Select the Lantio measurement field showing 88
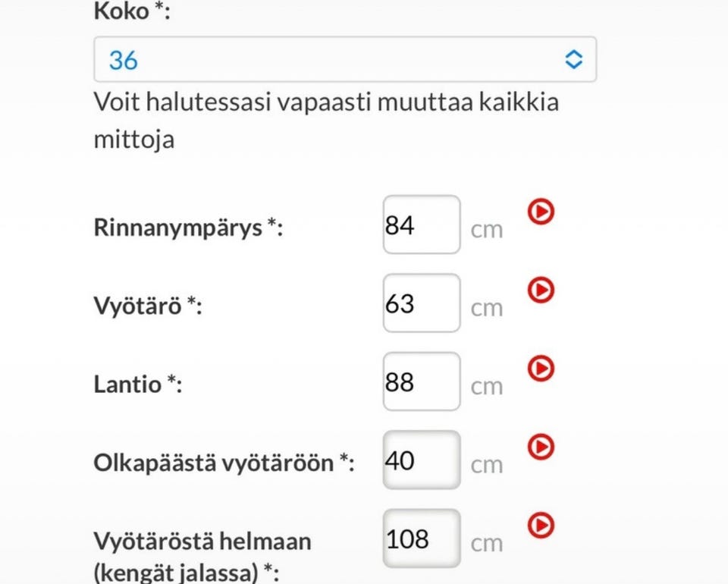This screenshot has height=584, width=728. (421, 381)
